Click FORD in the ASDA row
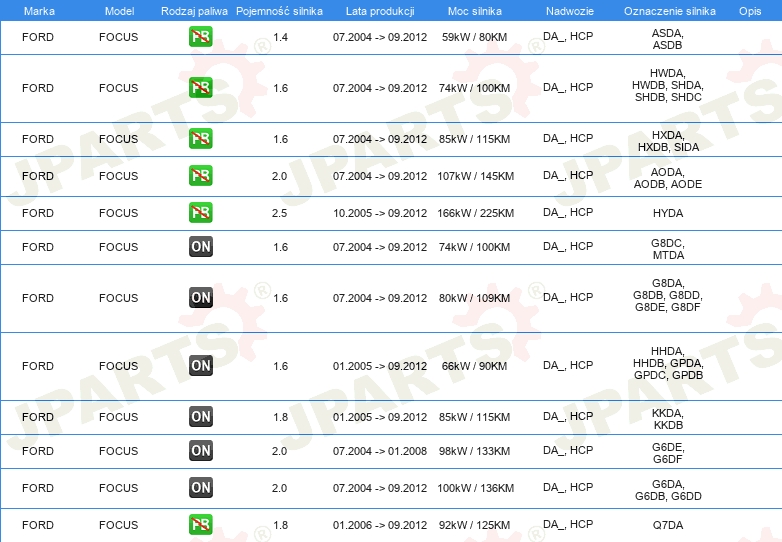 [38, 37]
